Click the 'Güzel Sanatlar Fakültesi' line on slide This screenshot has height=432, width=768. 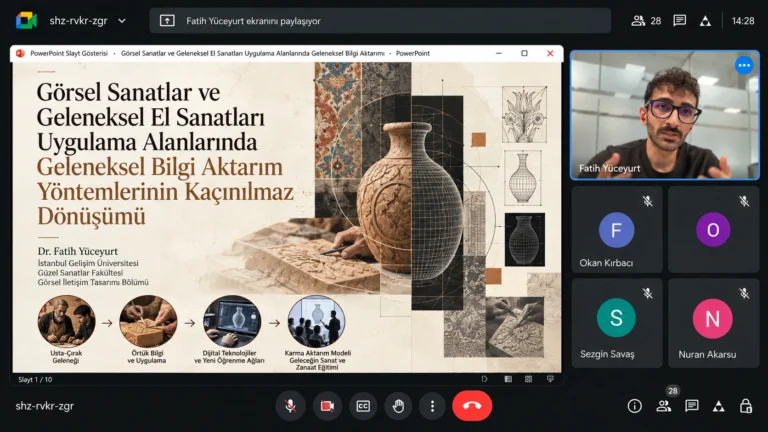coord(80,273)
